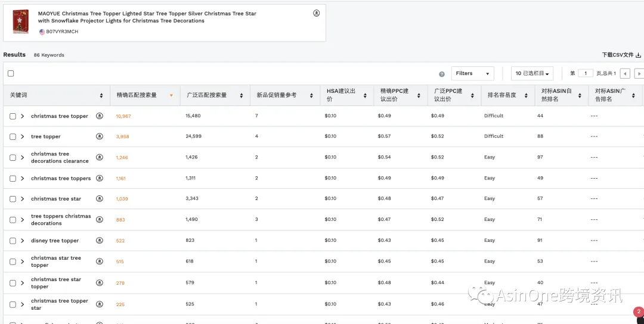644x324 pixels.
Task: Click the red notification badge 2
Action: [x=638, y=311]
